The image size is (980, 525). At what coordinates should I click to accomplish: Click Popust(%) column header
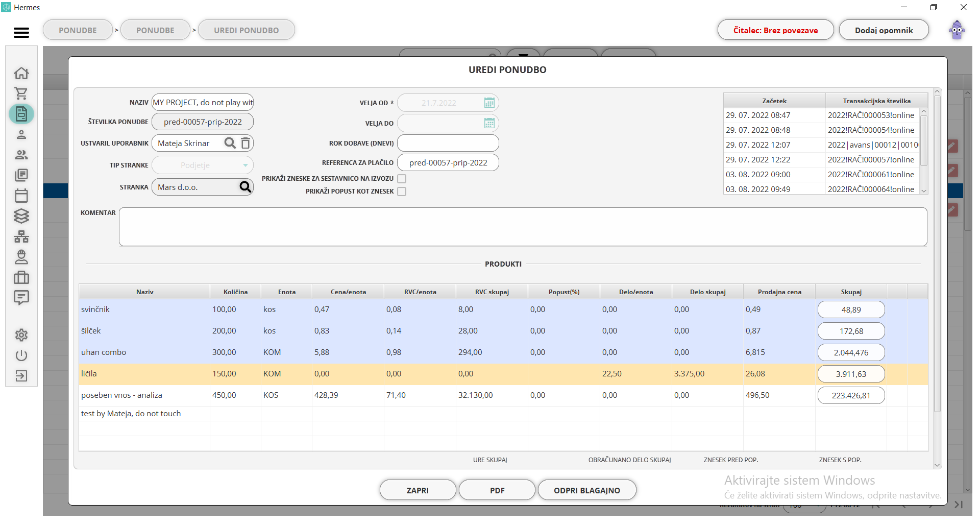pyautogui.click(x=564, y=292)
